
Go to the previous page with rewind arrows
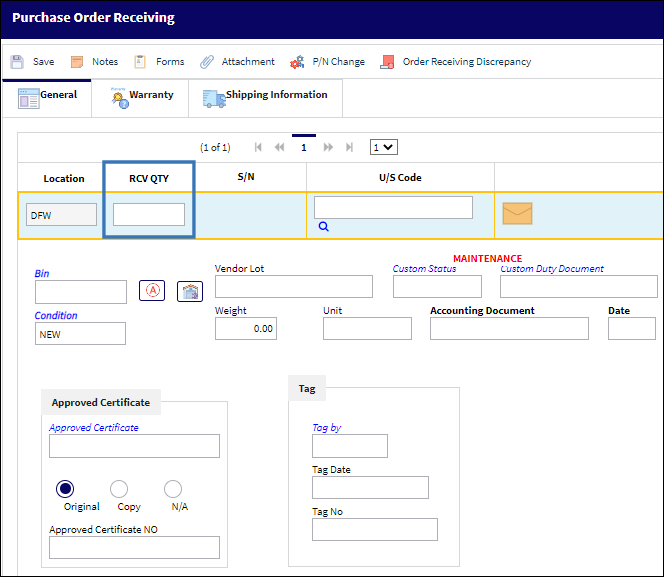pyautogui.click(x=279, y=147)
